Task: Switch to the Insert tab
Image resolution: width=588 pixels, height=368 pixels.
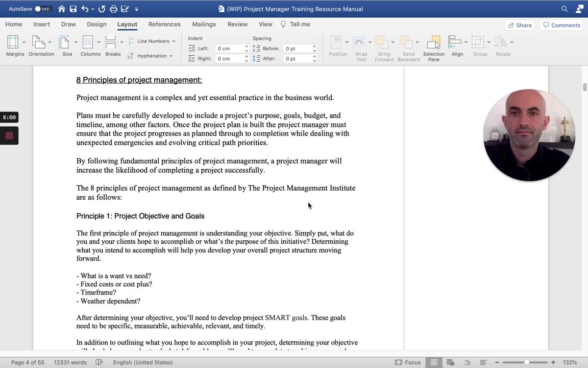Action: pyautogui.click(x=41, y=24)
